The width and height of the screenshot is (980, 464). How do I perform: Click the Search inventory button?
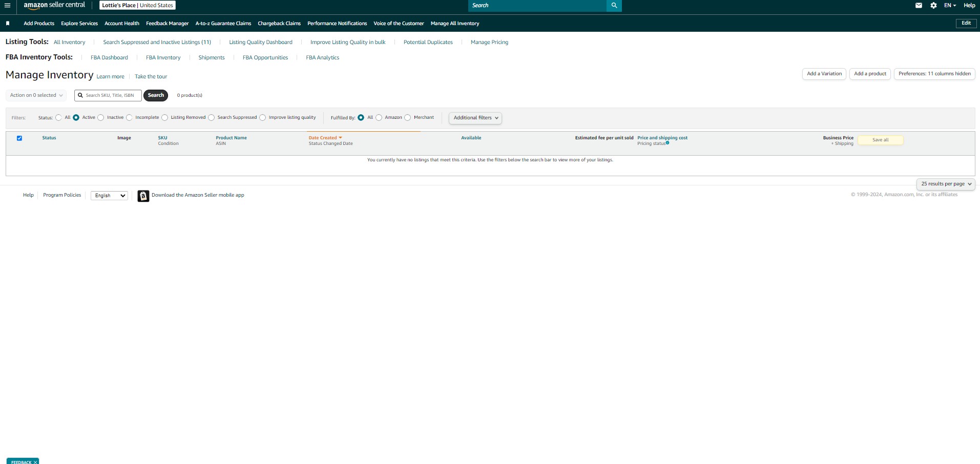click(x=156, y=95)
